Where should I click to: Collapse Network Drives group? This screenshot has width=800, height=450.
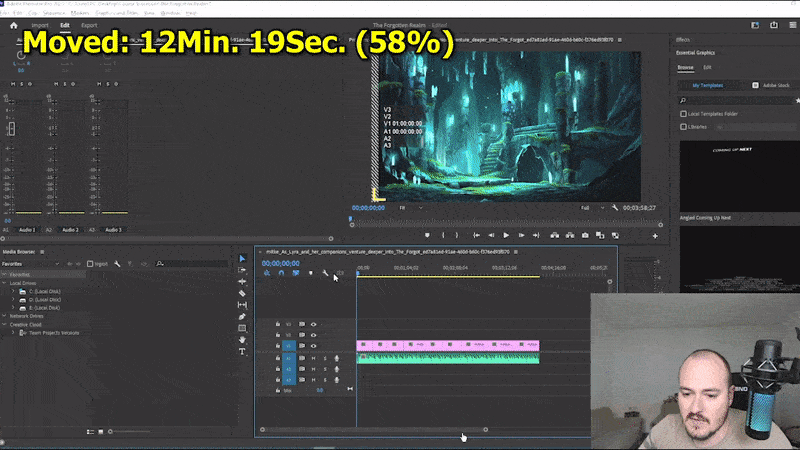[5, 316]
